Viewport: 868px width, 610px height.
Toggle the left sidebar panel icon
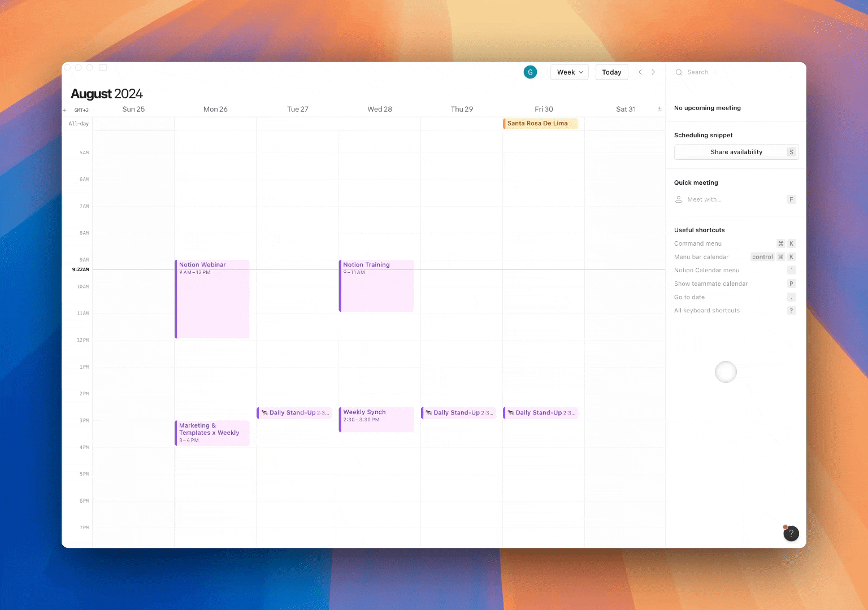[x=103, y=67]
